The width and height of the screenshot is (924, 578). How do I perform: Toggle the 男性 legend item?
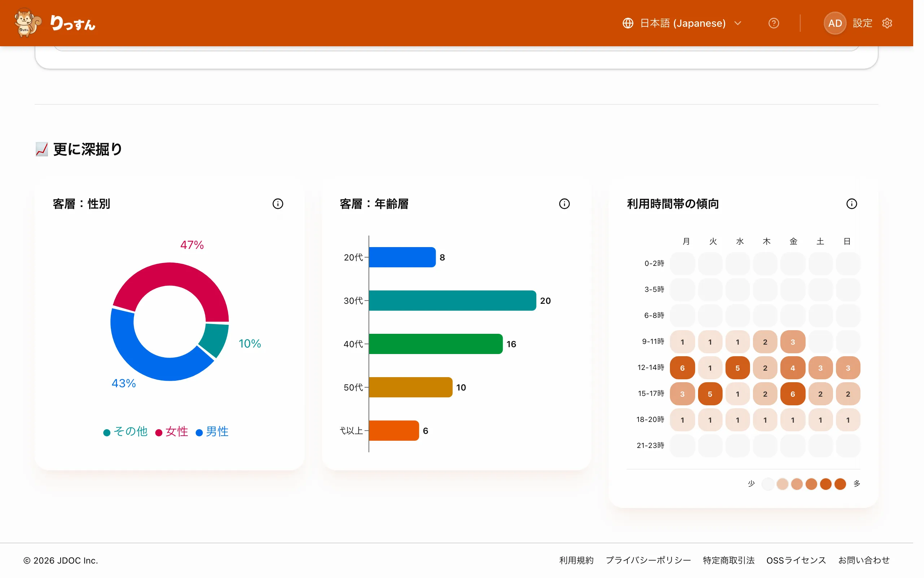tap(212, 432)
